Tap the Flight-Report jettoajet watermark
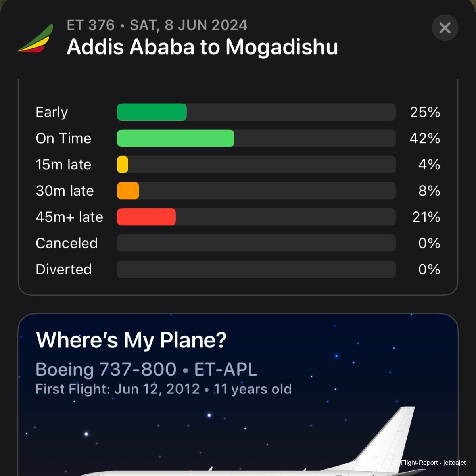The image size is (476, 476). 433,463
